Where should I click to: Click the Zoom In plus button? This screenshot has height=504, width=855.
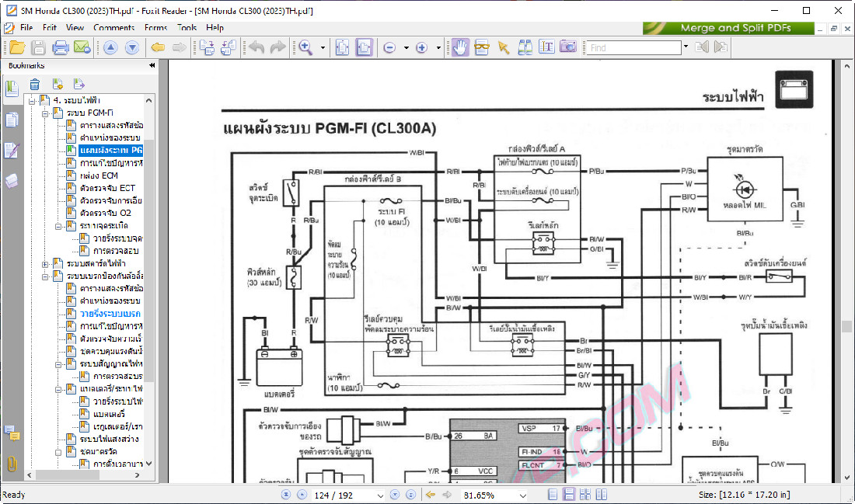click(422, 47)
